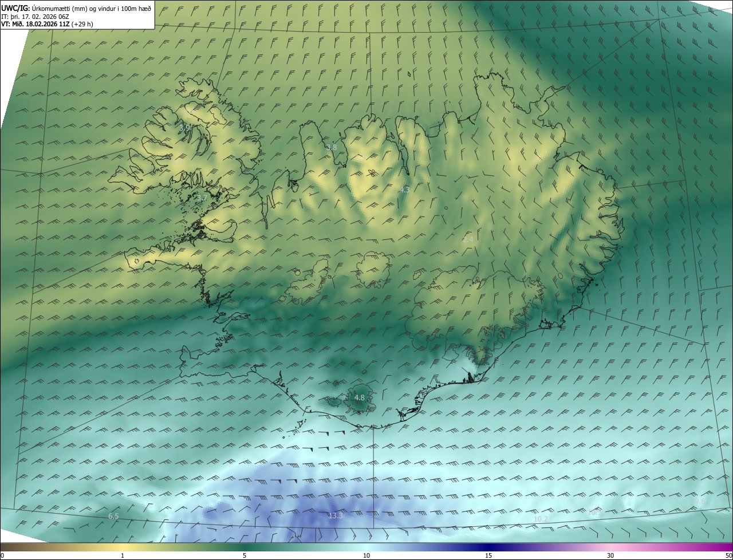This screenshot has width=733, height=560.
Task: Click the 3.9 value label in the Westfjords
Action: [x=185, y=127]
